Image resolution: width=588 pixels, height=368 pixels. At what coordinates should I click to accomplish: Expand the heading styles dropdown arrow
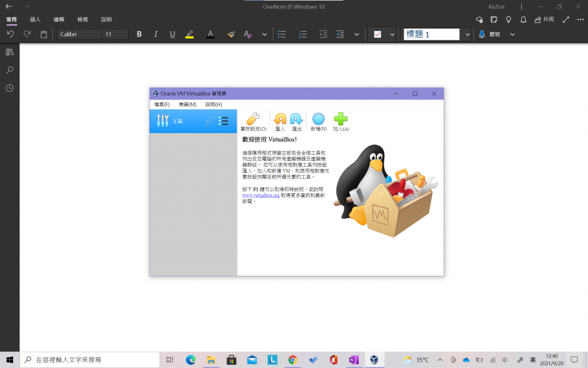tap(467, 34)
